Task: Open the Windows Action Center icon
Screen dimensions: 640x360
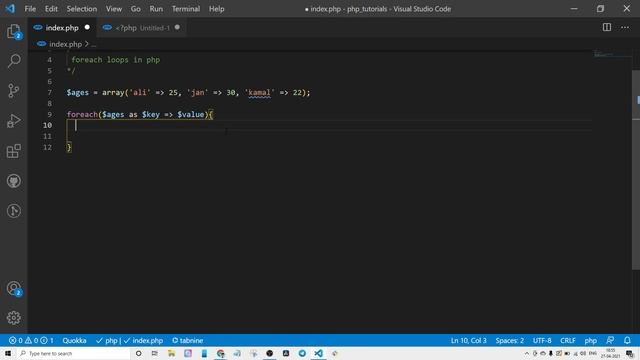Action: pyautogui.click(x=630, y=353)
